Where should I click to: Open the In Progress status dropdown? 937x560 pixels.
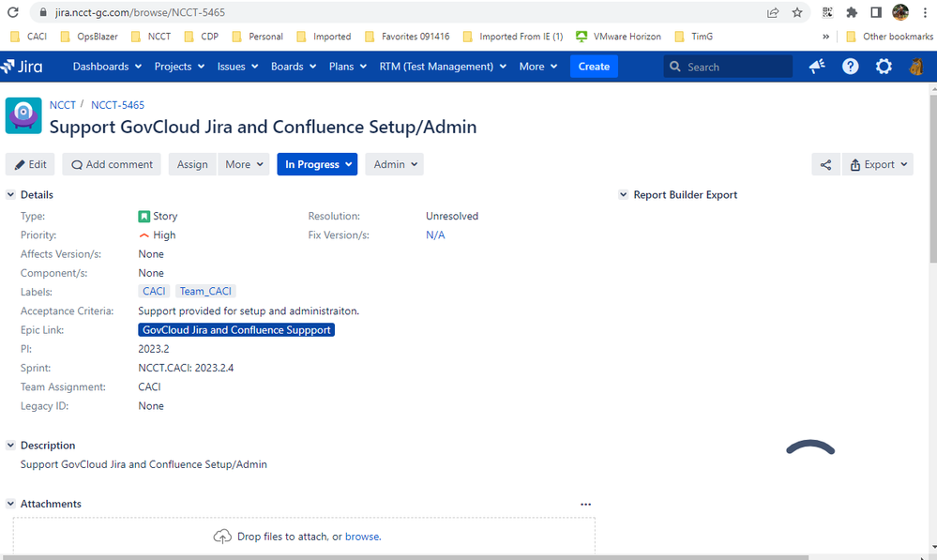click(317, 164)
